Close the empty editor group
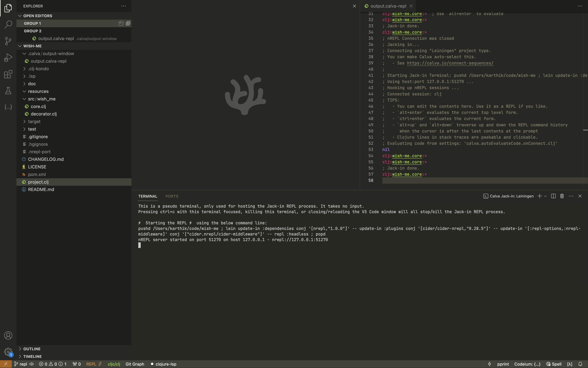588x368 pixels. [354, 6]
